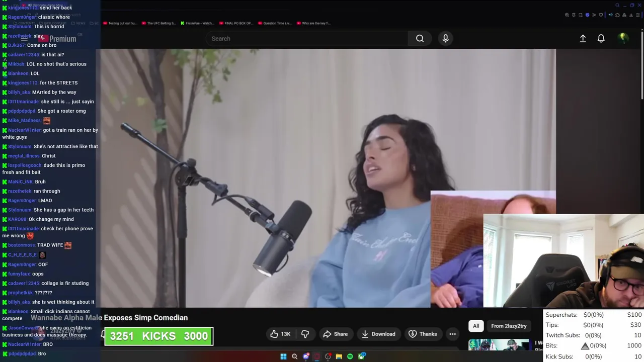Open the Thanks button
The width and height of the screenshot is (644, 362).
[423, 334]
